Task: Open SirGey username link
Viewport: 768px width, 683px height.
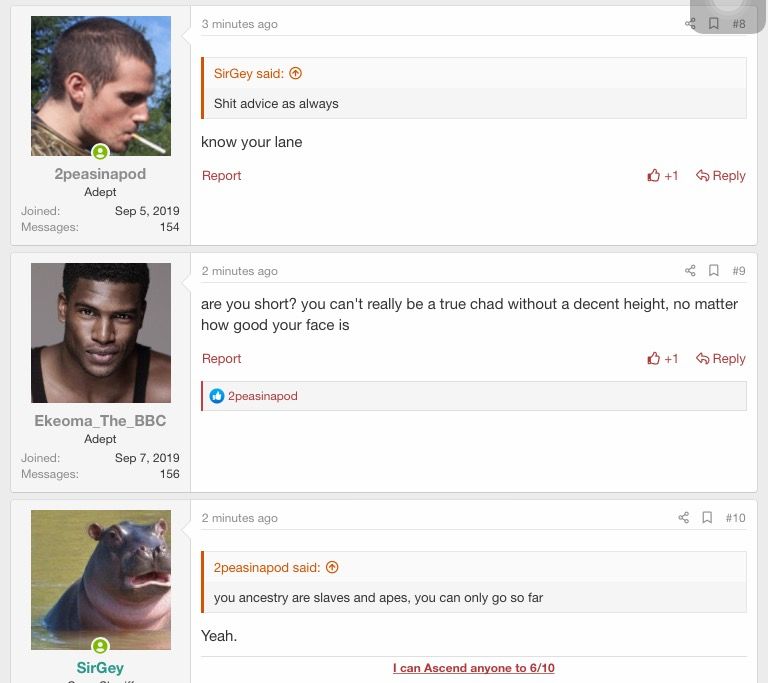Action: click(100, 668)
